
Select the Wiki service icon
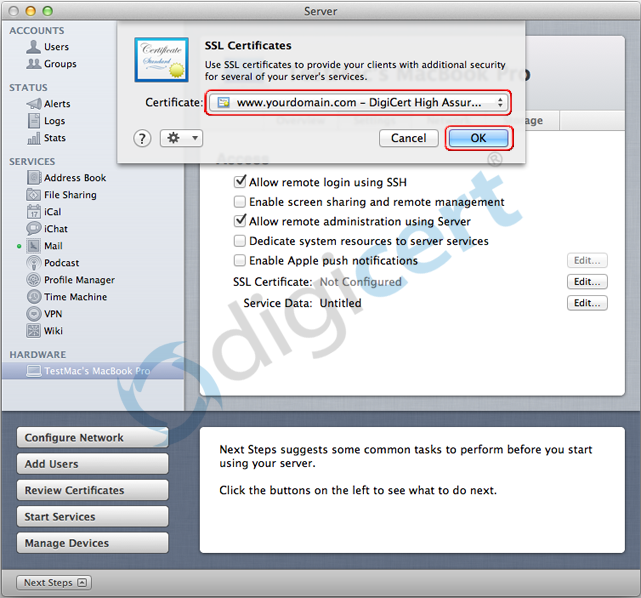point(34,331)
